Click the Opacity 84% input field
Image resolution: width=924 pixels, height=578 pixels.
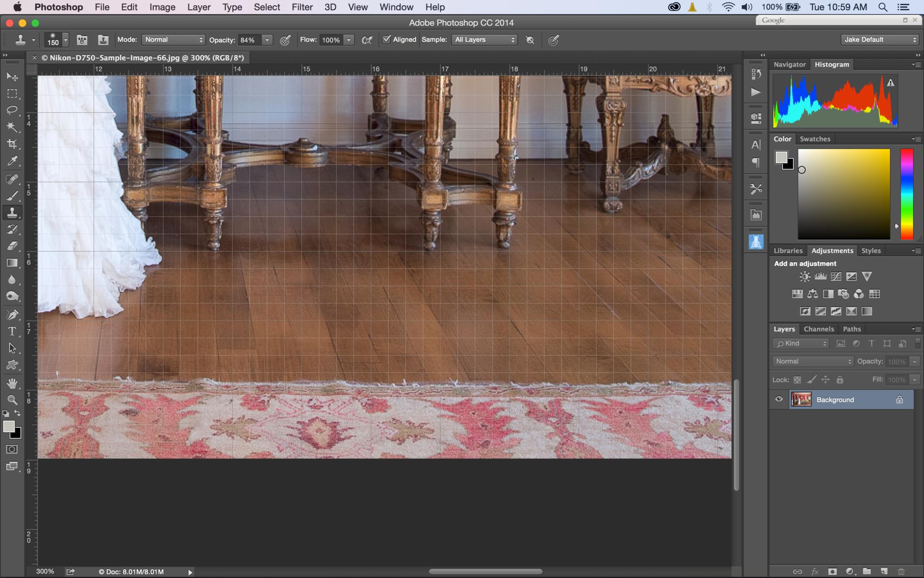(x=249, y=40)
